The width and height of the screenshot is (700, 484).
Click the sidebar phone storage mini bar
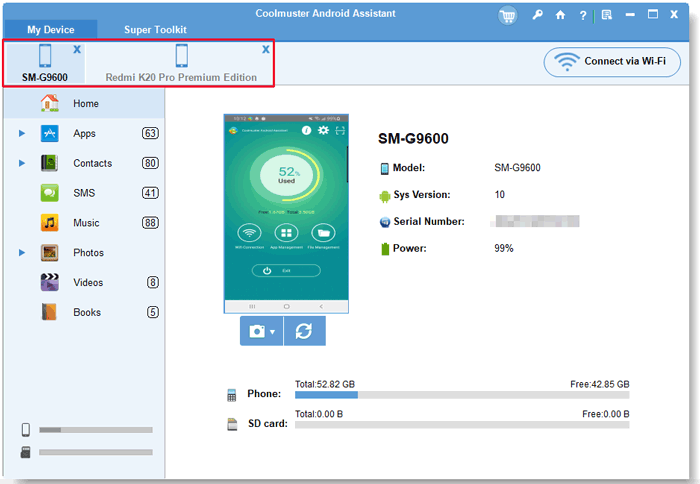point(96,430)
